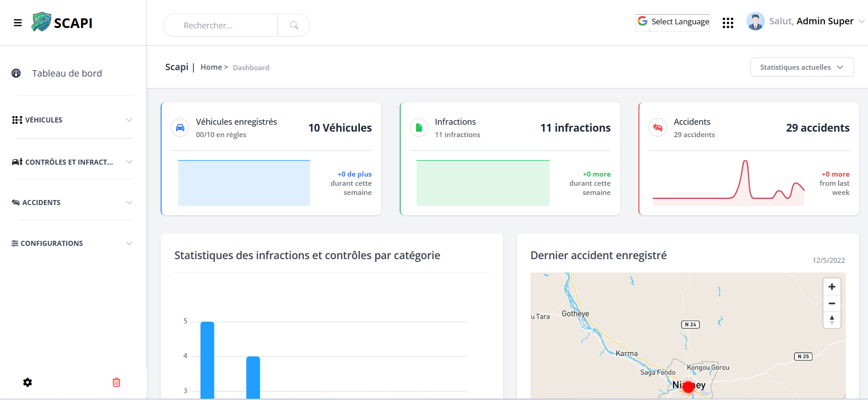Image resolution: width=868 pixels, height=400 pixels.
Task: Expand the Accidents sidebar chevron
Action: pos(129,202)
